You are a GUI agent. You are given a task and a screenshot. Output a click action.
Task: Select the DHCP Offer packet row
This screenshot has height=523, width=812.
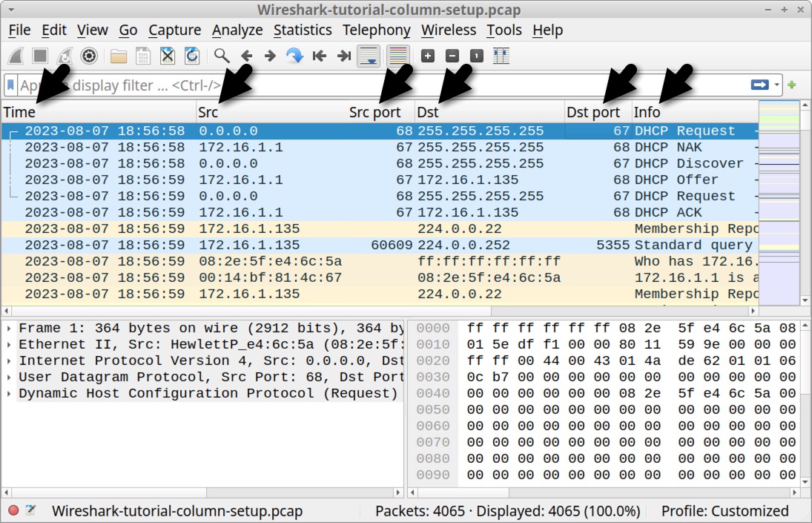[380, 180]
